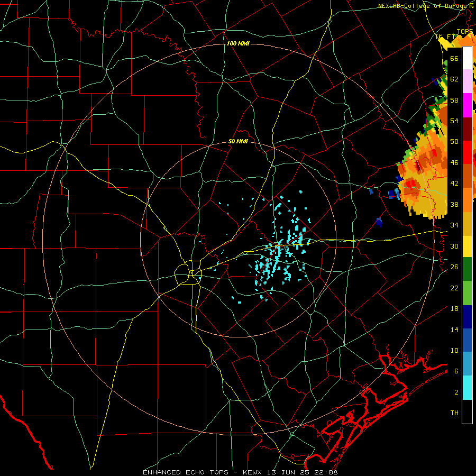Click the TH threshold legend label
The height and width of the screenshot is (476, 476).
[x=454, y=413]
